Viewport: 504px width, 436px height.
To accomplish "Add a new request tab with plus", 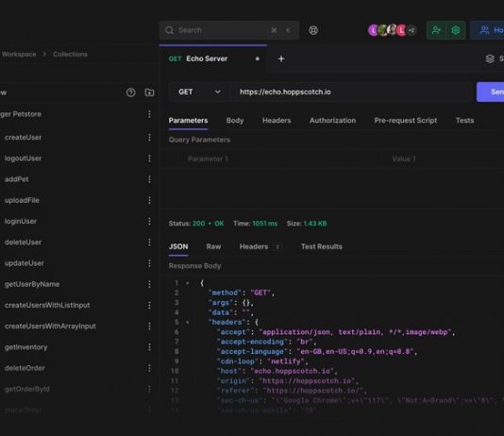I will pos(281,59).
